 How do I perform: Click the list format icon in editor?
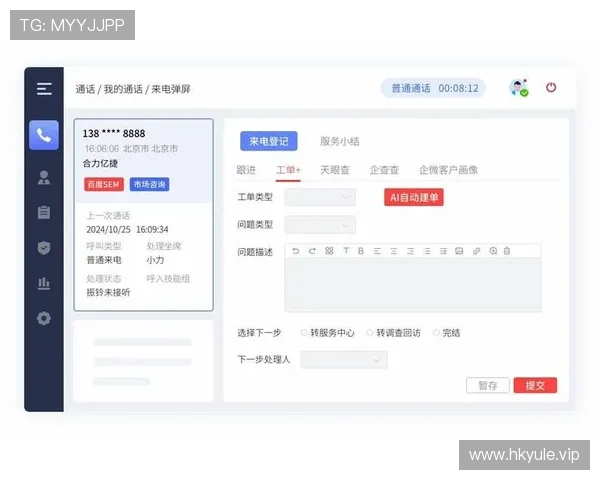point(427,251)
